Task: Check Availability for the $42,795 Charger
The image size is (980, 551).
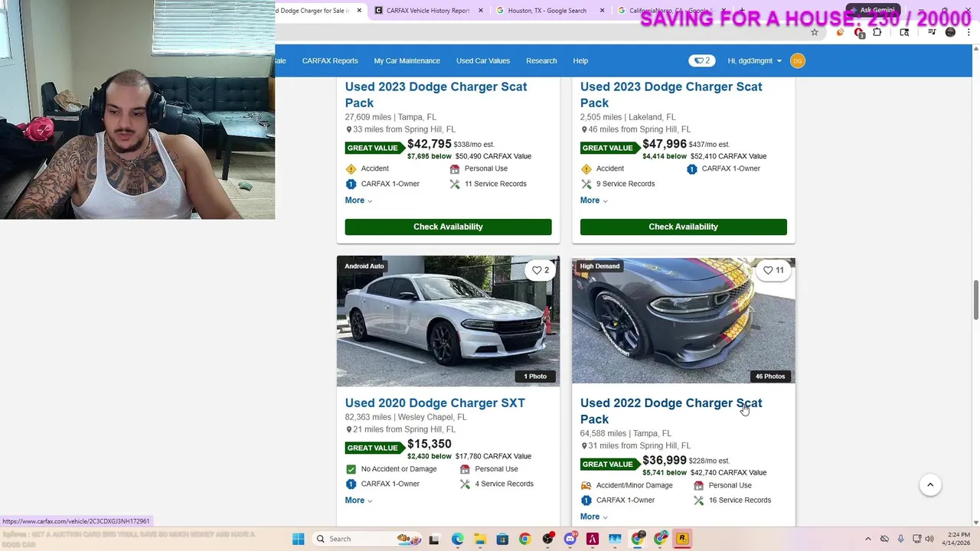Action: (448, 227)
